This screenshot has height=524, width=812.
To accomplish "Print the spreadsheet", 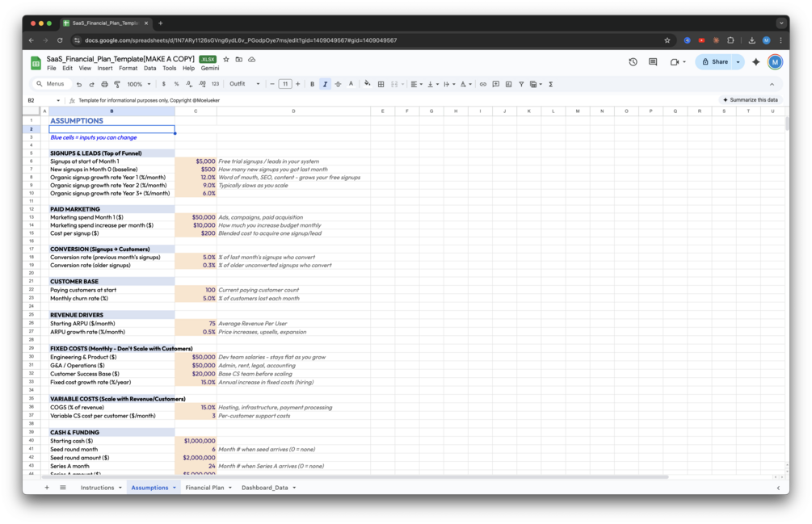I will click(x=104, y=84).
